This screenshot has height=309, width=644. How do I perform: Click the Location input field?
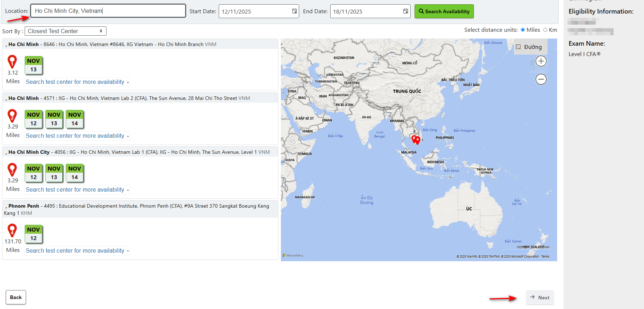(x=108, y=11)
